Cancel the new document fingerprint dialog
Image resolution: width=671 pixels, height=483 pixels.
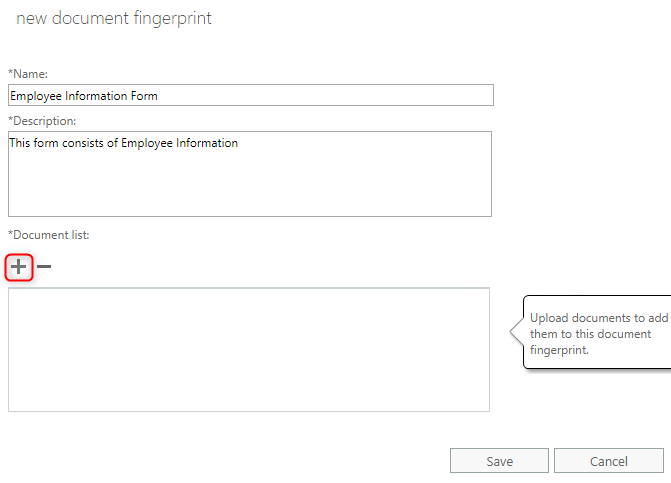click(x=609, y=461)
